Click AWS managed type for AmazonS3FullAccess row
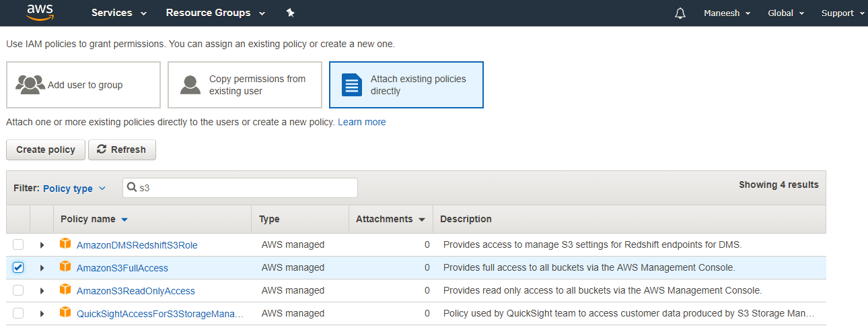The image size is (868, 332). click(x=293, y=267)
